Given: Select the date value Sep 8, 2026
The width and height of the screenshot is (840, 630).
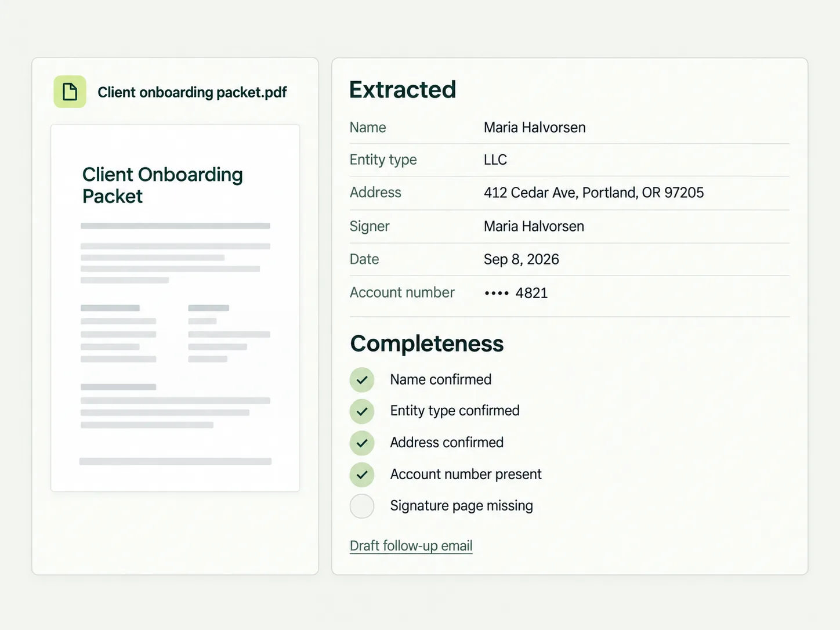Looking at the screenshot, I should tap(522, 259).
